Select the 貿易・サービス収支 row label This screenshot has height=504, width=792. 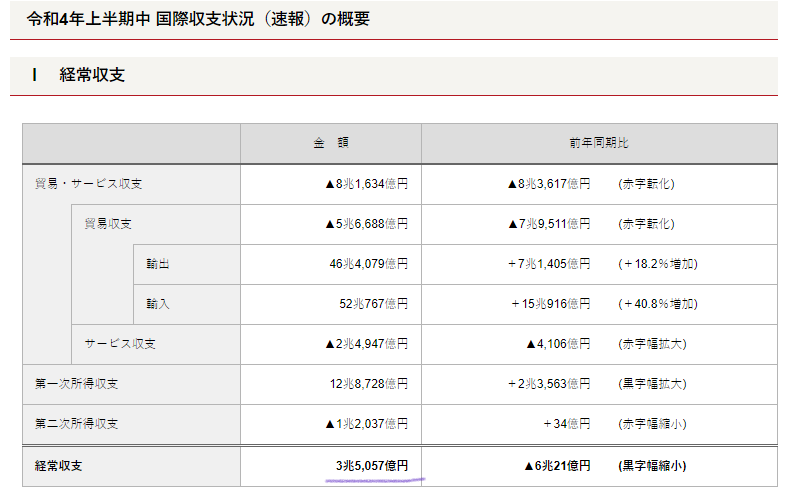(88, 184)
